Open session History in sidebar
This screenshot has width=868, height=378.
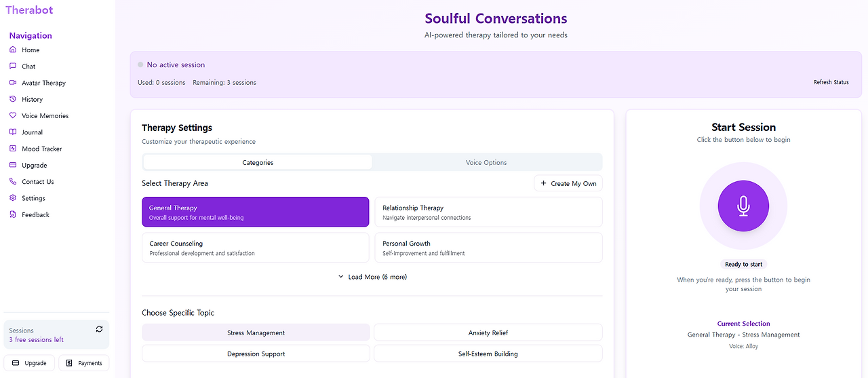point(32,99)
